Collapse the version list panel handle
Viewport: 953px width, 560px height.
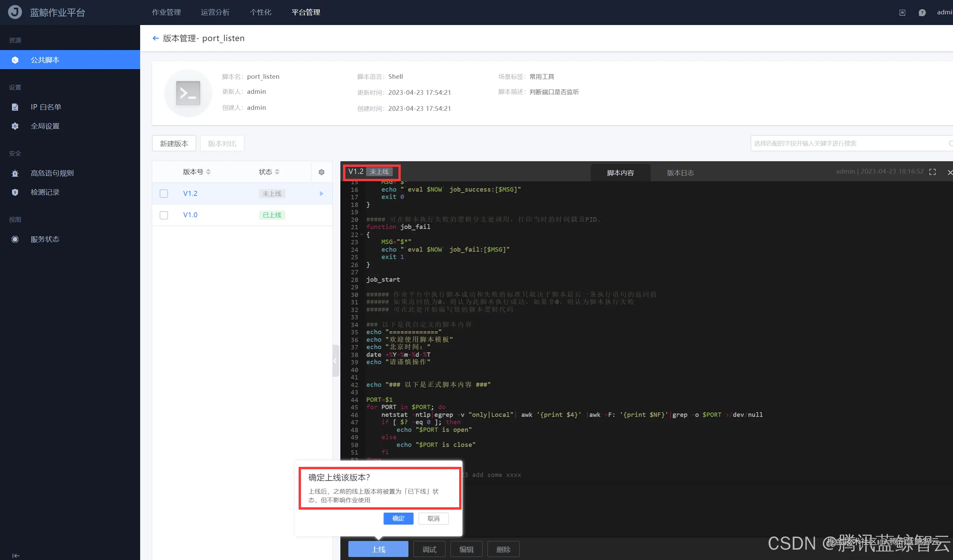(335, 361)
